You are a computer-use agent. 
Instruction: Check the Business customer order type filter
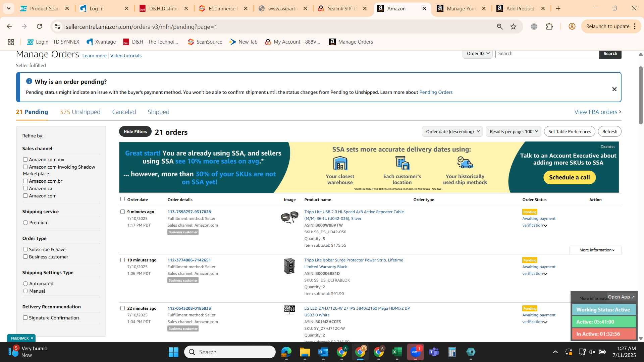coord(25,257)
